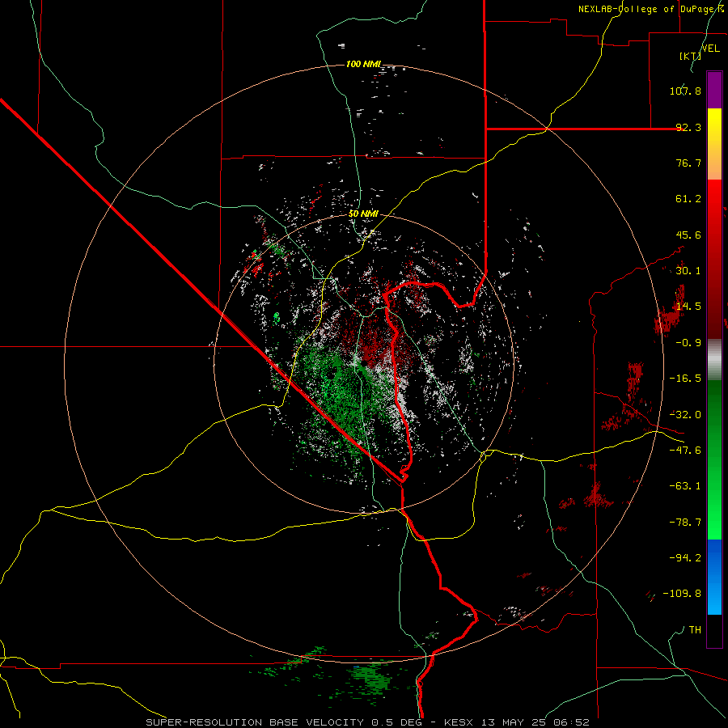Click the 100 NMI range ring label
The height and width of the screenshot is (728, 728).
[x=363, y=64]
